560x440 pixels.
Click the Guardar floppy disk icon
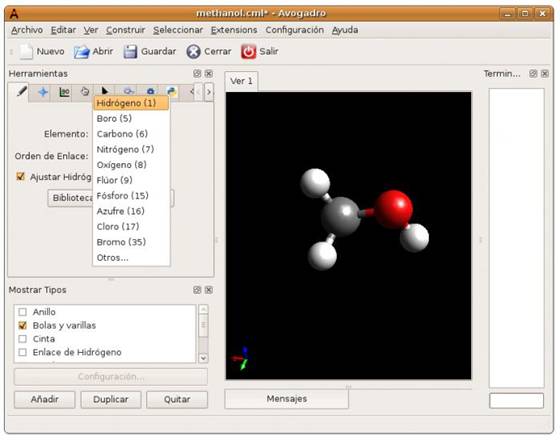[130, 52]
